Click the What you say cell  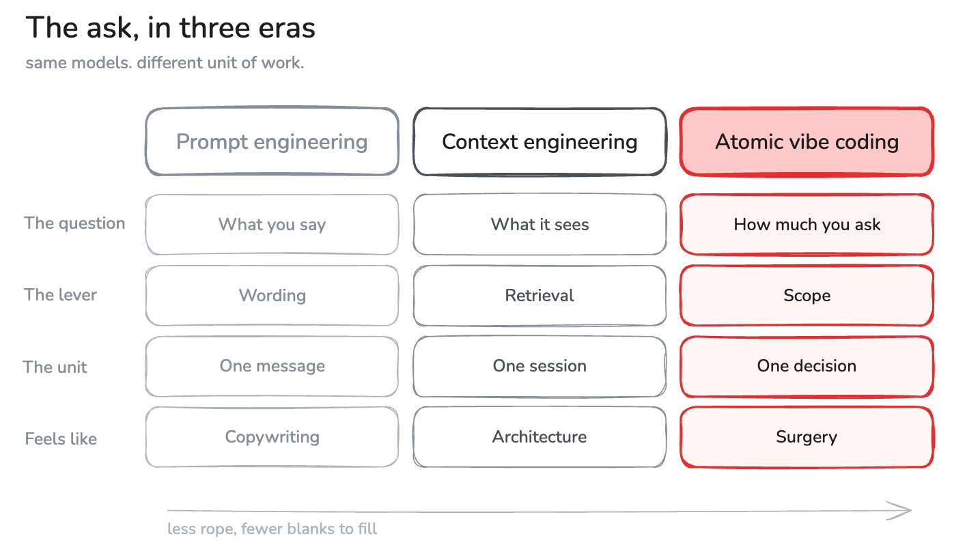tap(272, 225)
